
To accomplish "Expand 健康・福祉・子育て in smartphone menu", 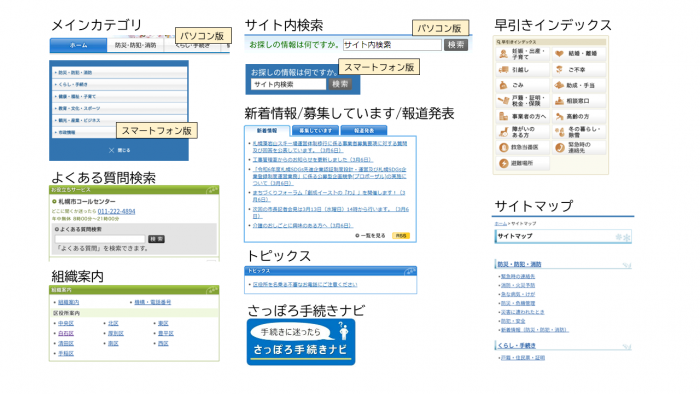I will (x=119, y=96).
